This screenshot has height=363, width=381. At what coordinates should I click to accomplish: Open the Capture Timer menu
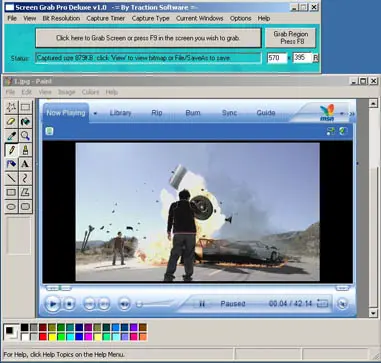(x=106, y=18)
